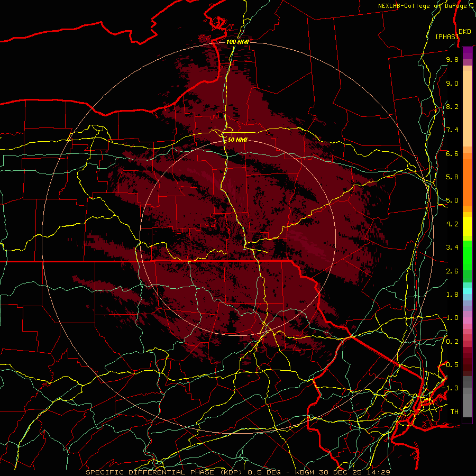The height and width of the screenshot is (476, 476).
Task: Click the purple top color bar segment
Action: 467,53
